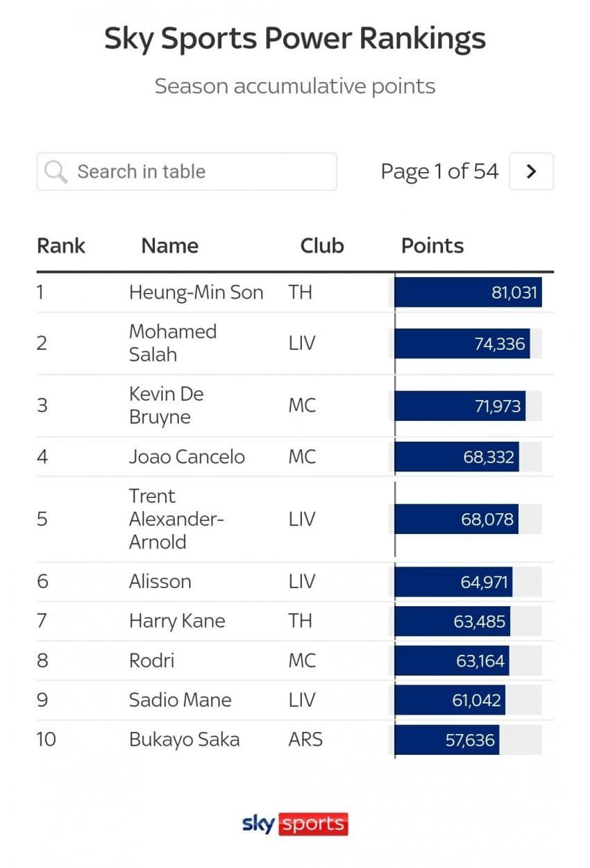The width and height of the screenshot is (590, 868).
Task: Select Mohamed Salah in the table
Action: (x=172, y=343)
